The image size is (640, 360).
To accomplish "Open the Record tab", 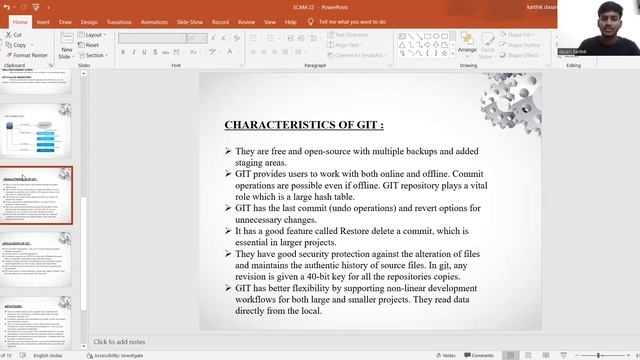I will (x=220, y=22).
